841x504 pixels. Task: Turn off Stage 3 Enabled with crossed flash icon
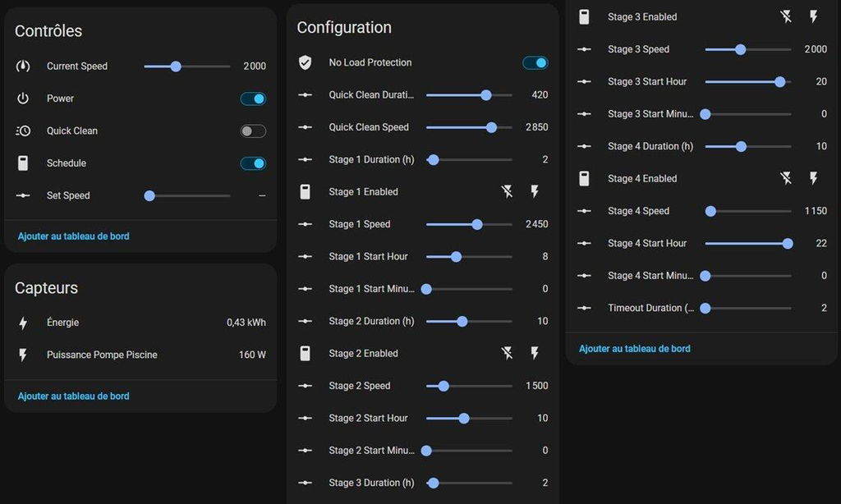(786, 16)
